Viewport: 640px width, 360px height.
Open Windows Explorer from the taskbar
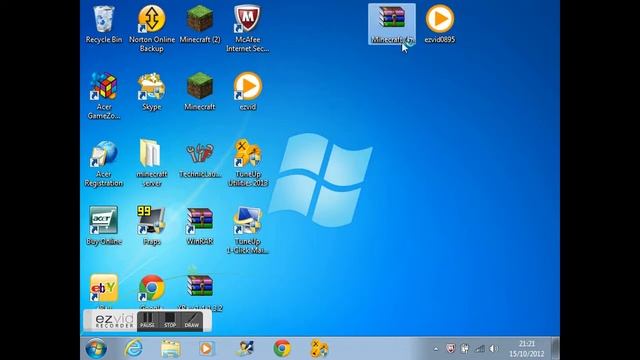tap(171, 349)
